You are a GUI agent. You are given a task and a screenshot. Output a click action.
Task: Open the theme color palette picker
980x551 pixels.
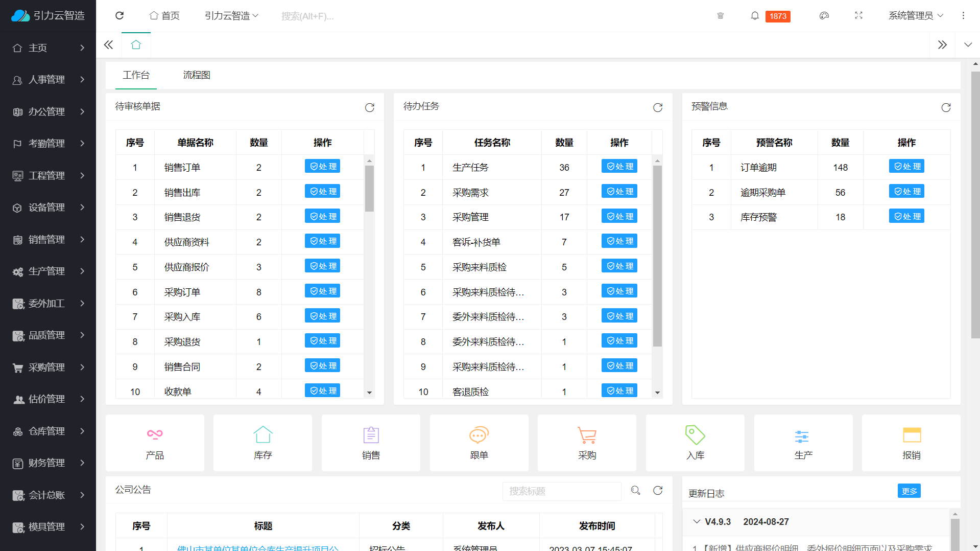(824, 16)
